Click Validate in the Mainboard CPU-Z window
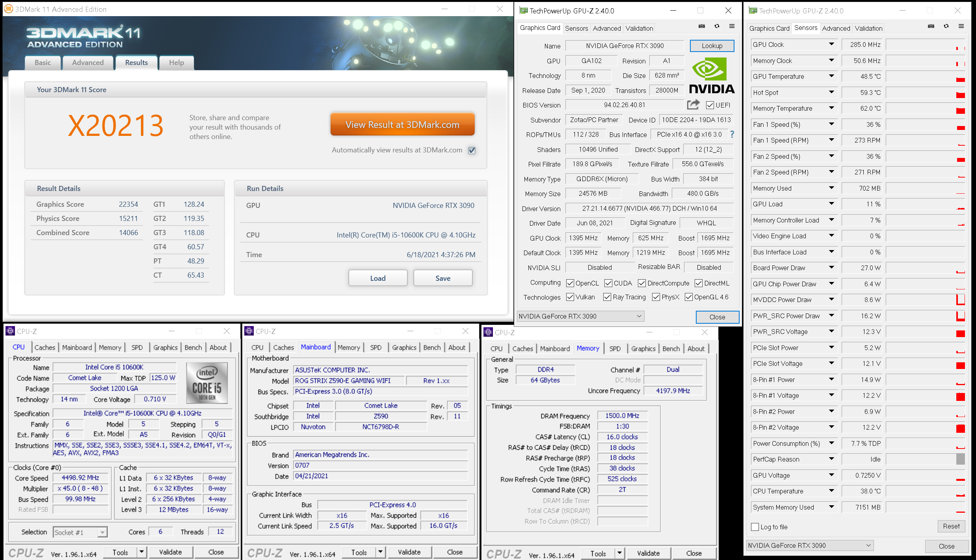This screenshot has width=976, height=560. [409, 552]
